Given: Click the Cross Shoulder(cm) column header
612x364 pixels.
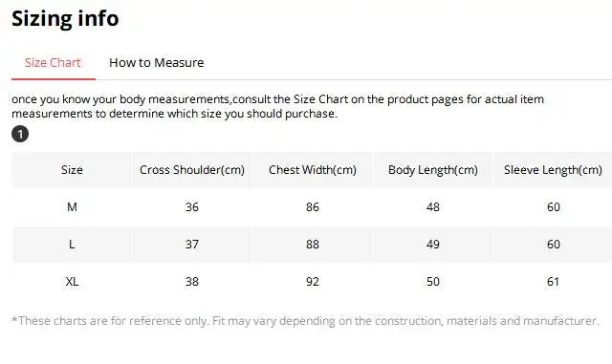Looking at the screenshot, I should pyautogui.click(x=192, y=170).
